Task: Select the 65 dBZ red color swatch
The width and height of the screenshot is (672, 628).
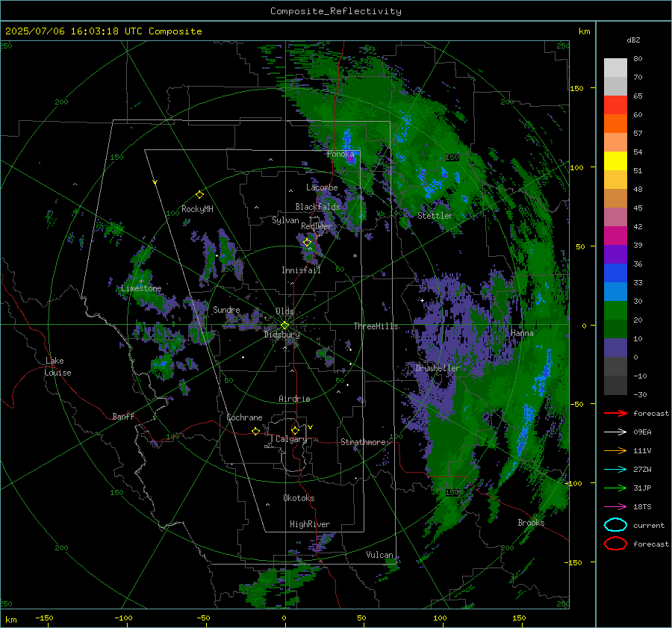Action: pos(615,105)
